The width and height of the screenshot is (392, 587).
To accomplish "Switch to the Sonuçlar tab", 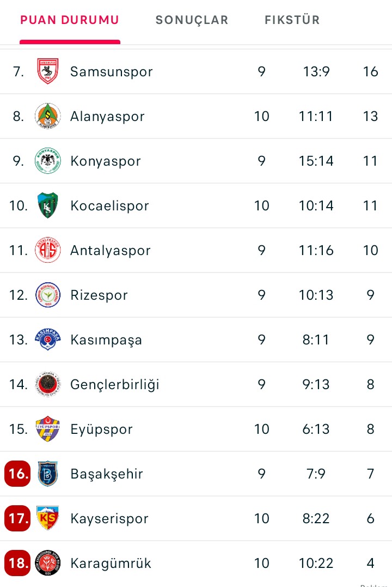I will 192,20.
